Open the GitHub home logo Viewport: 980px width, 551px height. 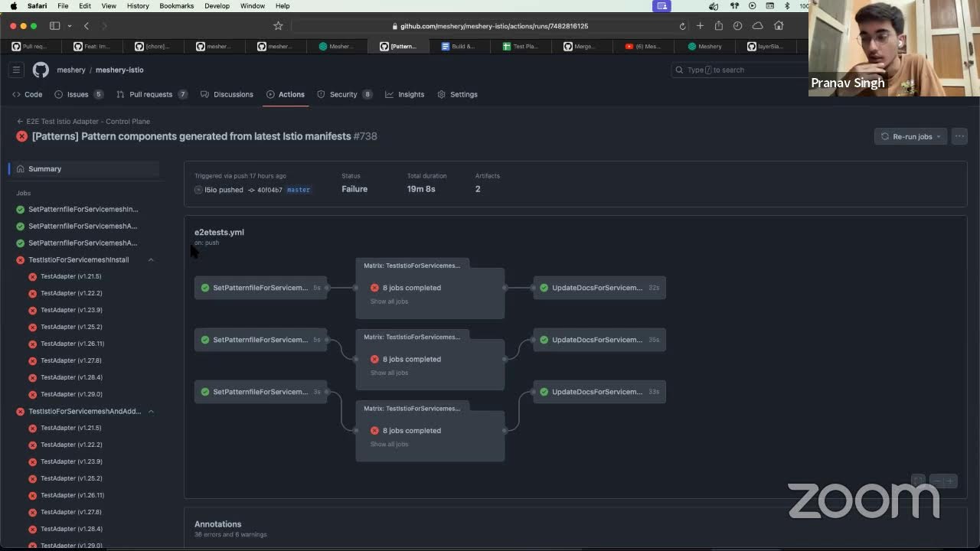[x=41, y=70]
